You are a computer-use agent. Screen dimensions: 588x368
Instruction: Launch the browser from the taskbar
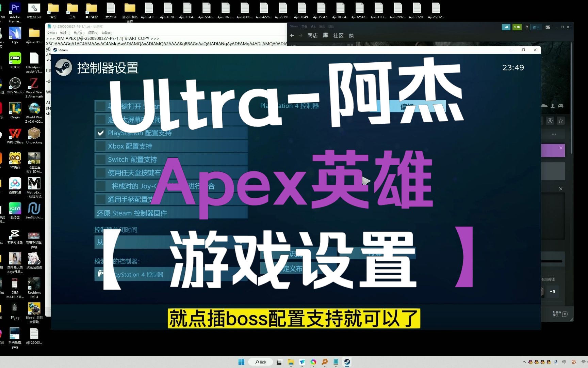click(x=313, y=362)
